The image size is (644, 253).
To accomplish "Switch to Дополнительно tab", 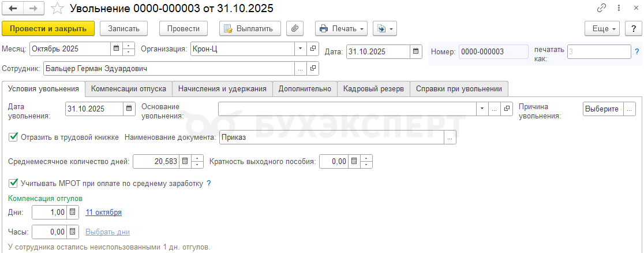I will click(305, 89).
